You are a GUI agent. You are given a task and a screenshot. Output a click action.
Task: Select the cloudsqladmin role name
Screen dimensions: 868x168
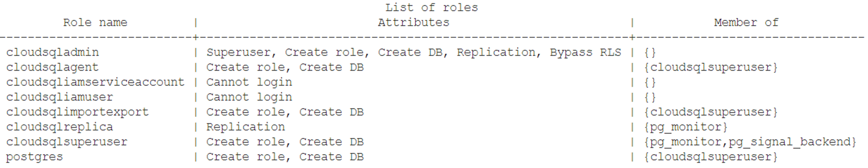pyautogui.click(x=52, y=53)
